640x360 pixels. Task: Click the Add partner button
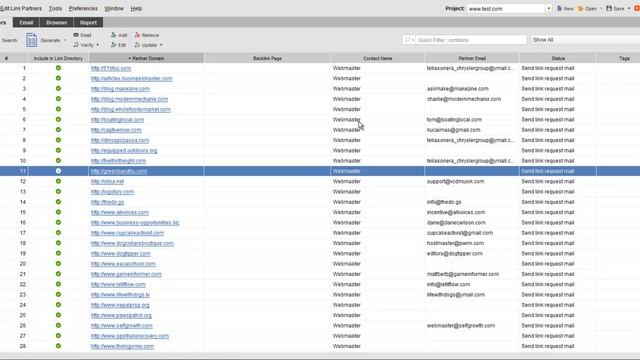[x=119, y=35]
